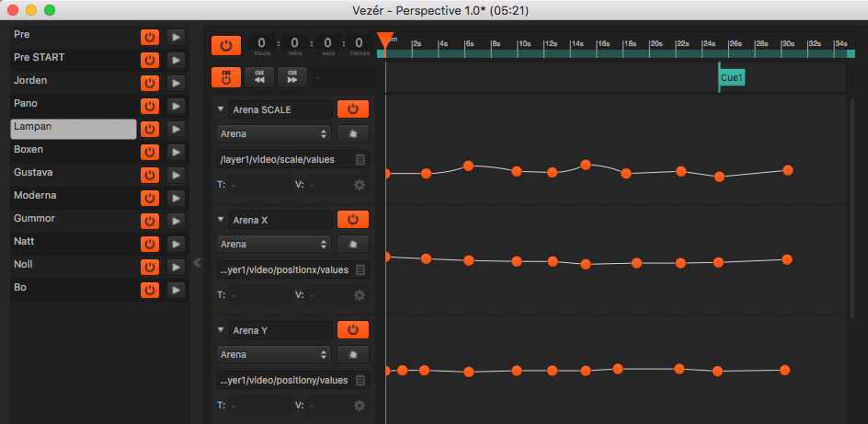The image size is (868, 424).
Task: Toggle power for Natt composition
Action: [x=150, y=244]
